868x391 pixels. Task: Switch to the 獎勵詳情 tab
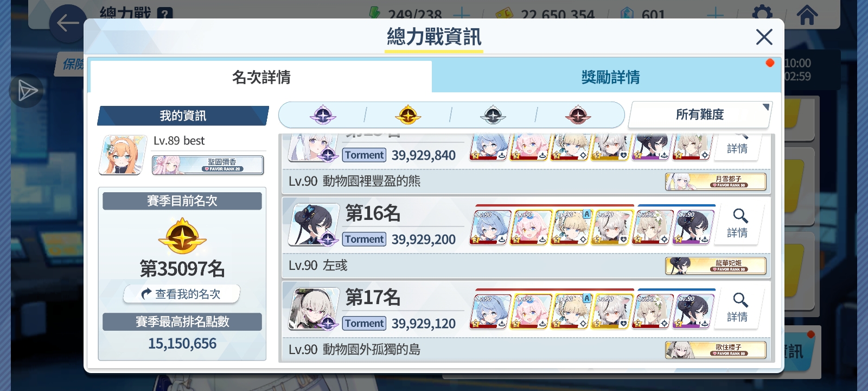click(610, 77)
